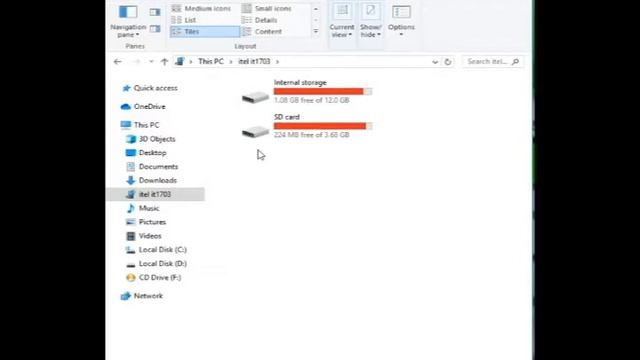Click itel it1703 in address breadcrumb
Viewport: 640px width, 360px height.
pyautogui.click(x=254, y=61)
